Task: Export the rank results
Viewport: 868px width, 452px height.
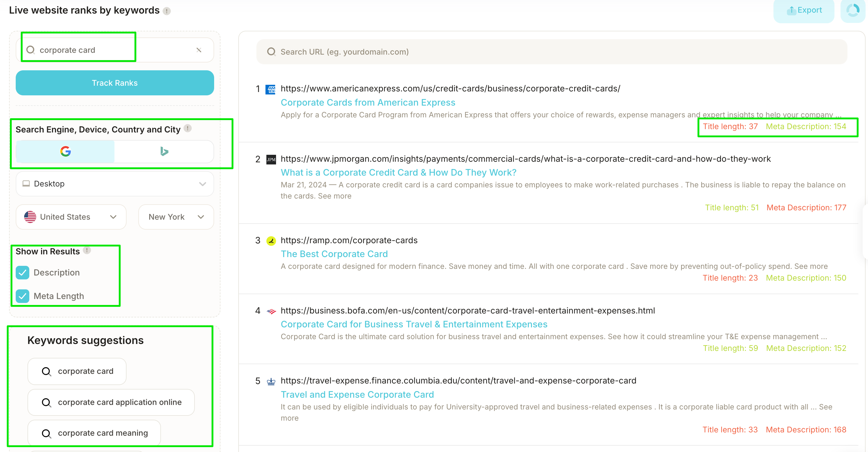Action: [804, 11]
